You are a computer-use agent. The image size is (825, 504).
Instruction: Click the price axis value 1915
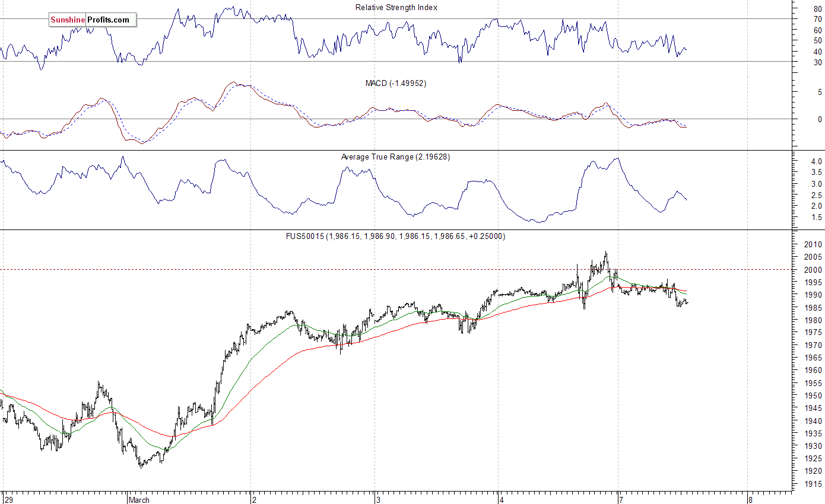click(x=814, y=484)
